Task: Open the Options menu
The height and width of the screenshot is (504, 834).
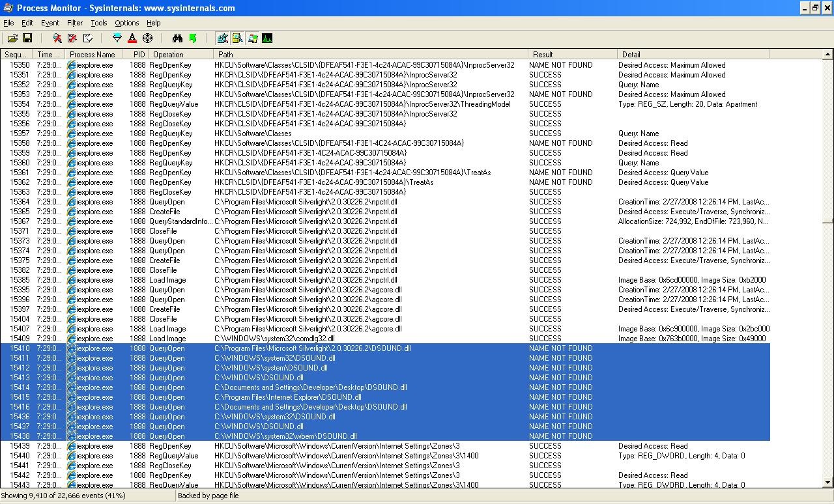Action: 127,23
